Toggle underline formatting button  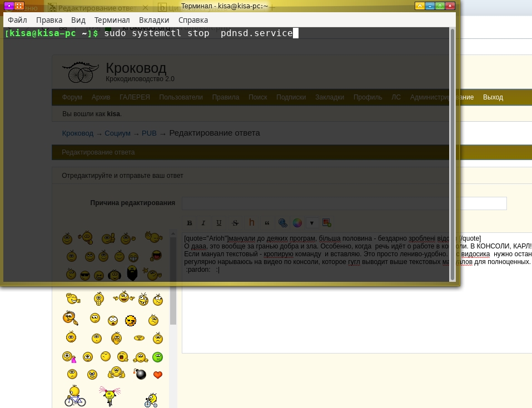coord(219,223)
